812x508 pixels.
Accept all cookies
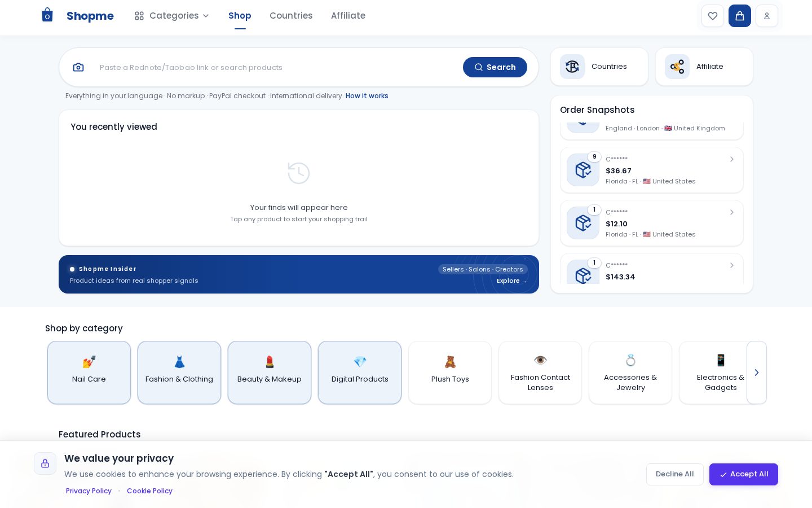[744, 474]
